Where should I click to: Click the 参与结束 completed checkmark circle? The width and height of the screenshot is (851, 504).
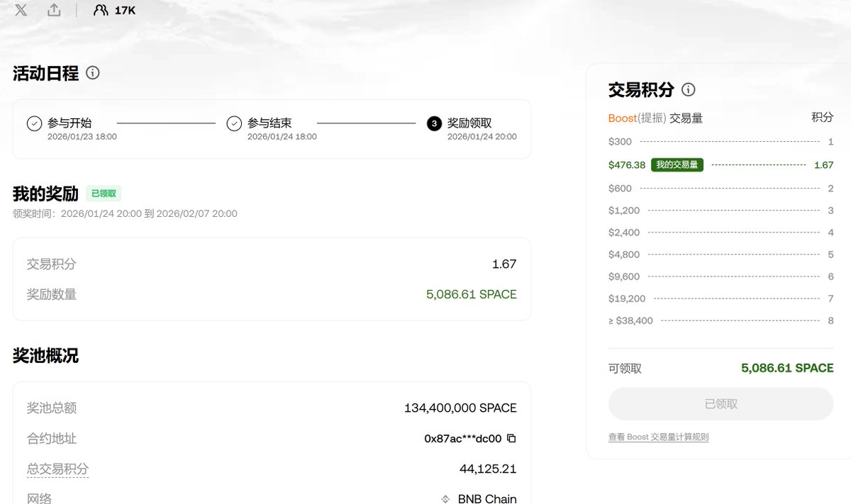(234, 123)
